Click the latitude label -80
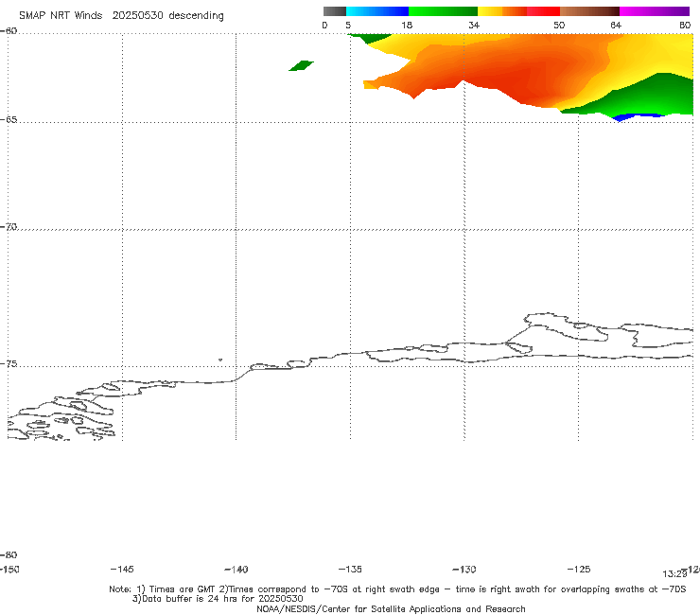 pyautogui.click(x=9, y=555)
